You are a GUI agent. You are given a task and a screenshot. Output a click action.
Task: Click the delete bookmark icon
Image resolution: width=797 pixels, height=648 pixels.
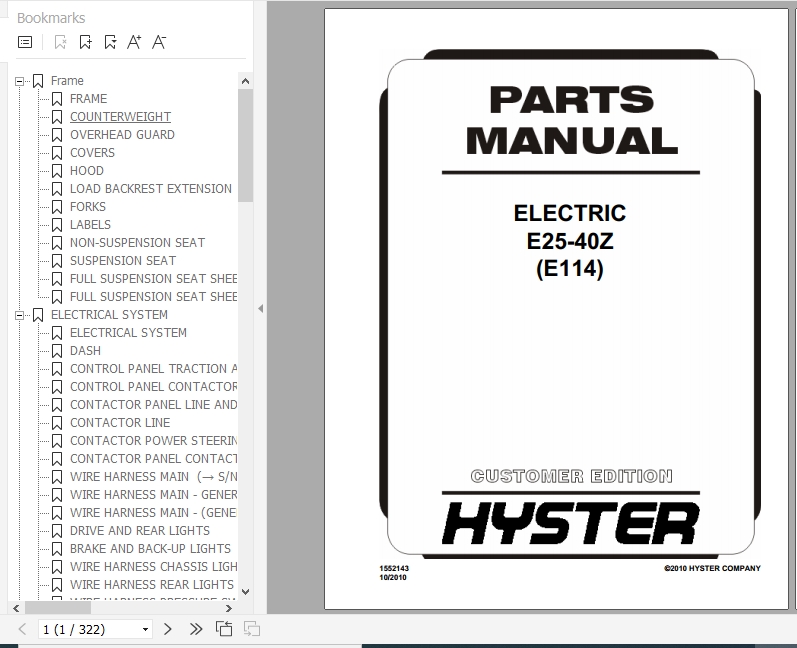point(60,42)
